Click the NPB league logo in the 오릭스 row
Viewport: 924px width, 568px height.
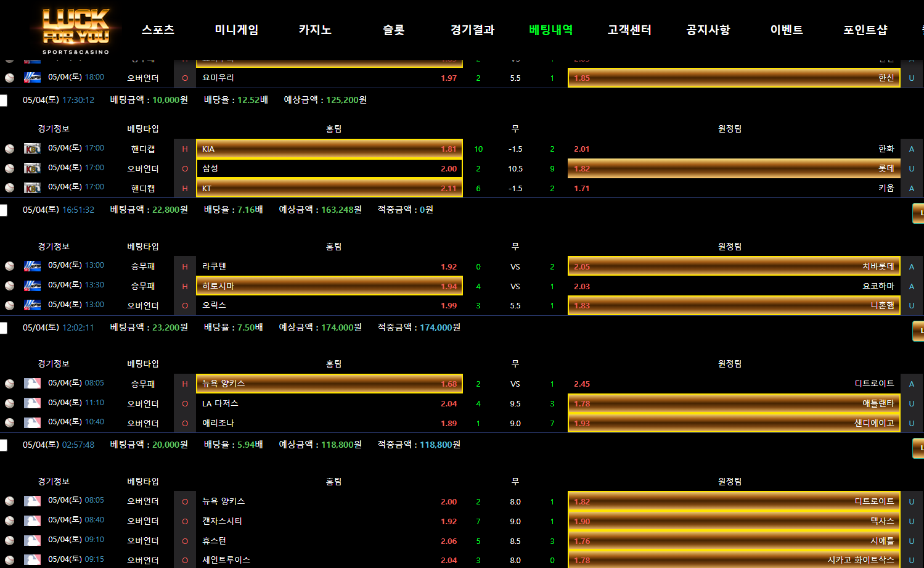point(32,305)
